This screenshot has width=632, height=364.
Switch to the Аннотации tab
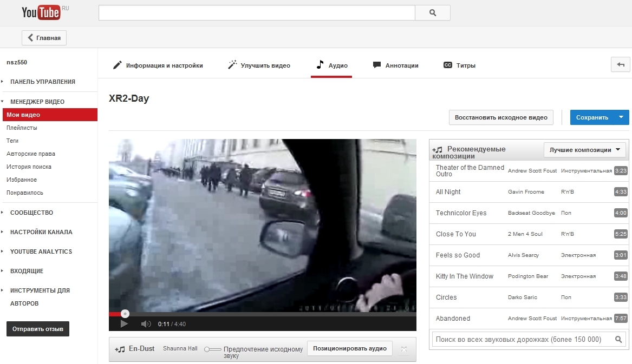coord(396,65)
